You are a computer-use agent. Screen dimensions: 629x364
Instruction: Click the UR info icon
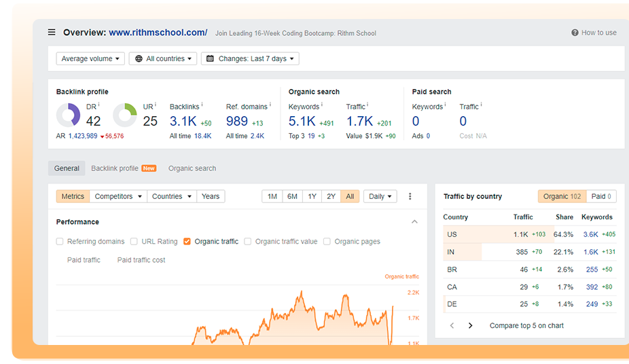(156, 105)
